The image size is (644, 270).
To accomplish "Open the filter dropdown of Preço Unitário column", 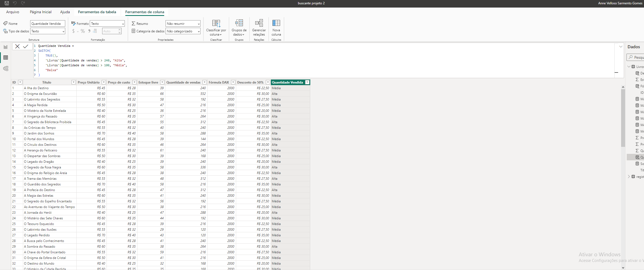I will tap(104, 82).
